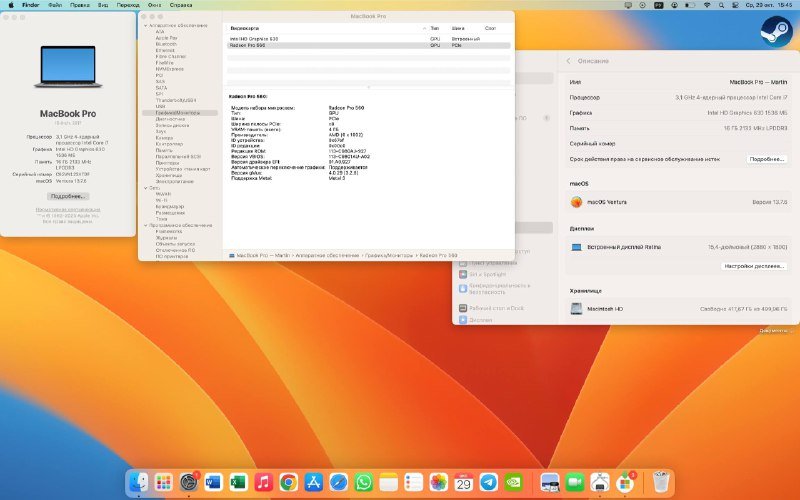Open Reminders in the Dock
800x500 pixels.
(413, 482)
